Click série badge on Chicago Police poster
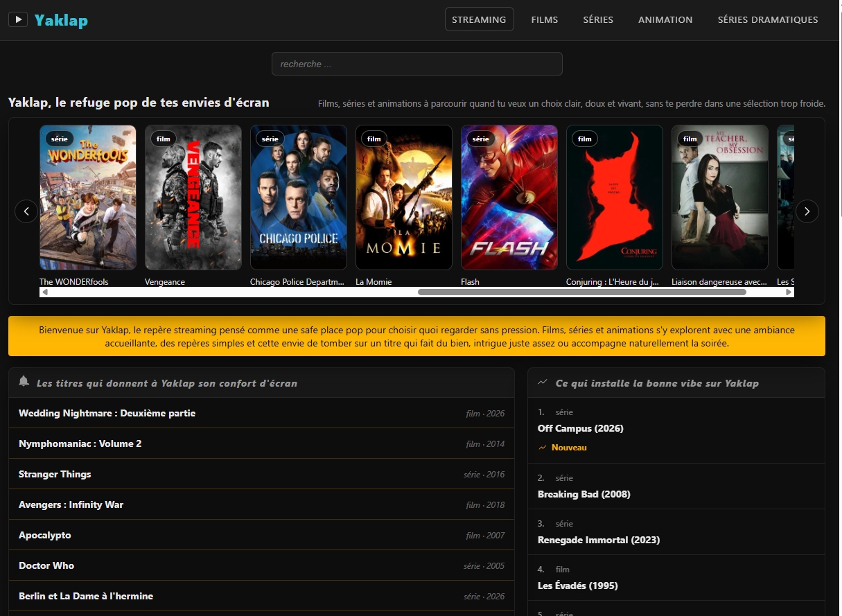842x616 pixels. click(x=270, y=139)
